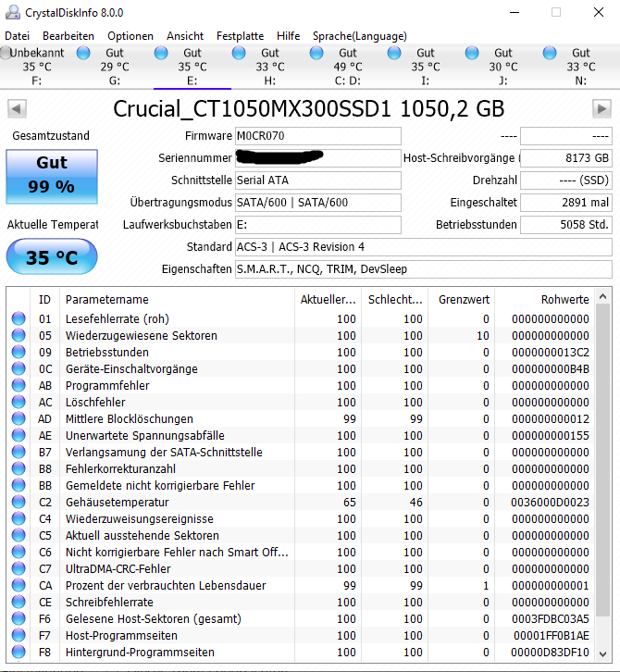
Task: Click status icon of Wiederzugewiesene Sektoren row
Action: coord(19,335)
